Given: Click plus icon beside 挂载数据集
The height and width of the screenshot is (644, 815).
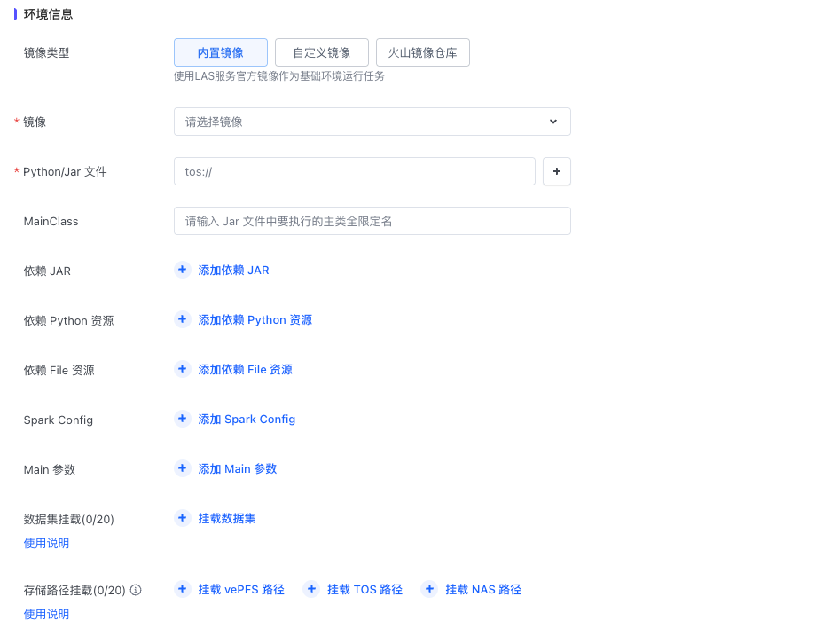Looking at the screenshot, I should 183,518.
